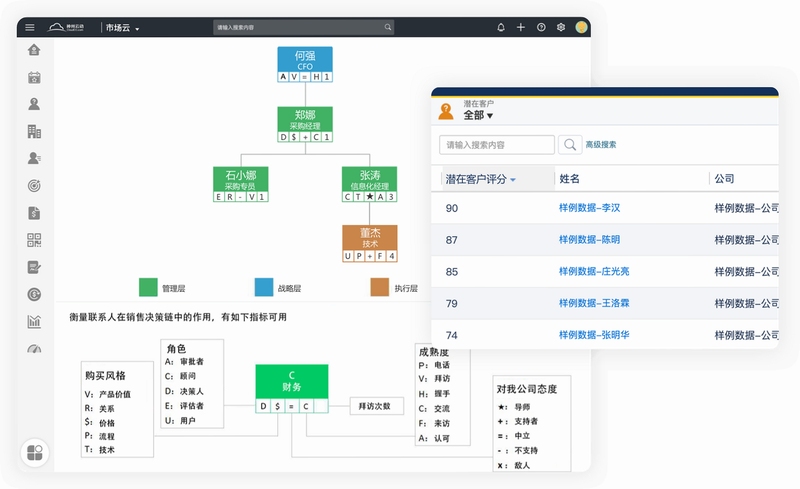800x489 pixels.
Task: Open lead 样例数据-张明华
Action: [594, 335]
